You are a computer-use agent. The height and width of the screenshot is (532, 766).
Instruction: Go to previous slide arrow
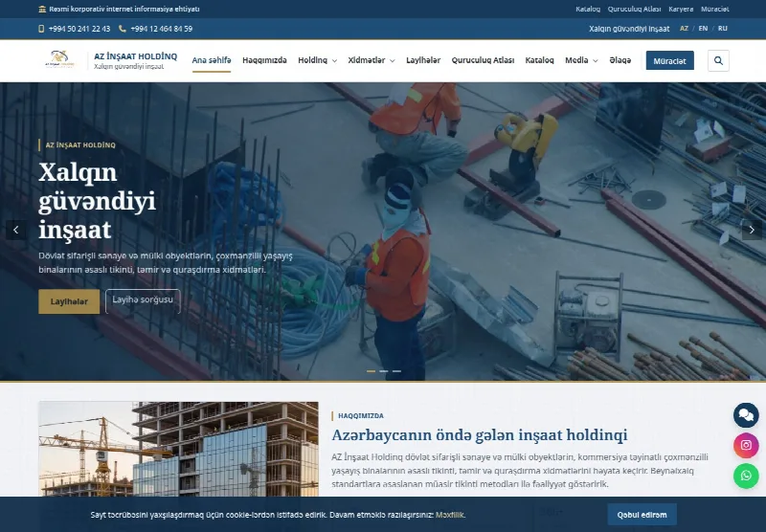pos(15,230)
